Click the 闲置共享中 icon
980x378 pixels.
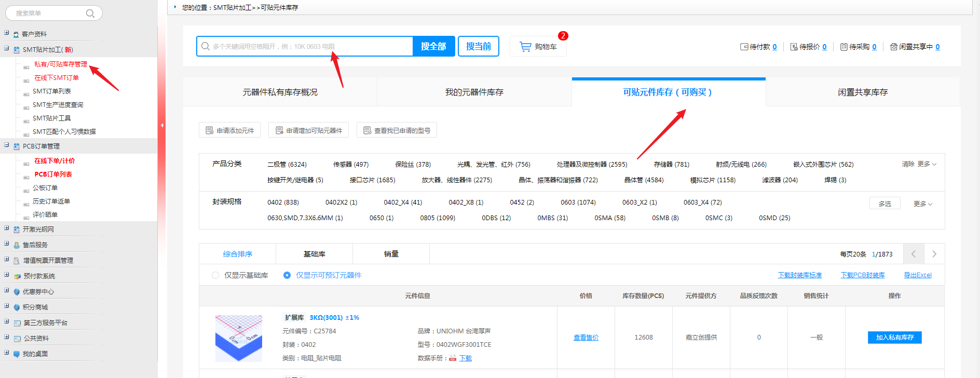tap(893, 47)
